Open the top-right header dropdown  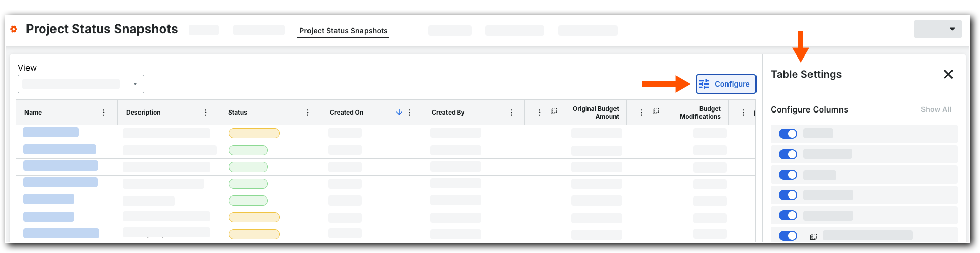point(938,29)
